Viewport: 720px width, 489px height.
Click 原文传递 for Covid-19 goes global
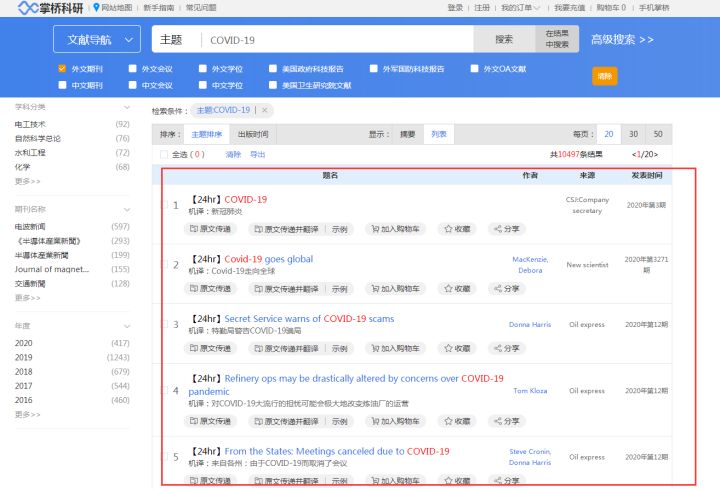(x=210, y=288)
